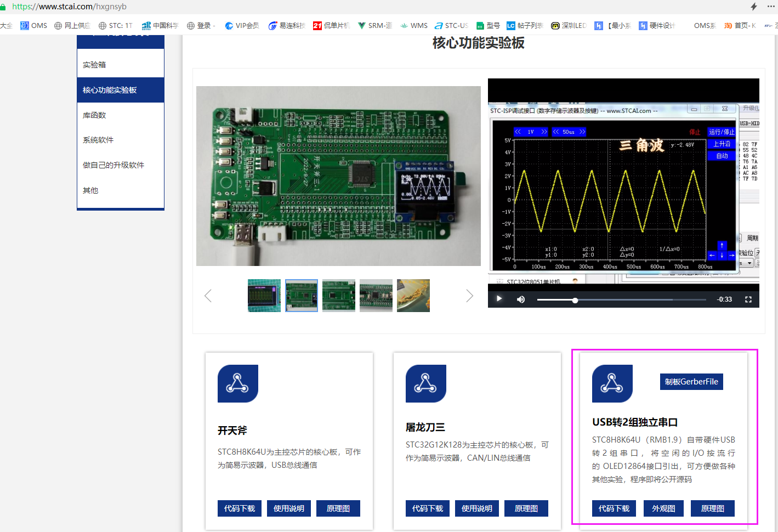Open the 网上供应 bookmark
The width and height of the screenshot is (778, 532).
[x=72, y=26]
